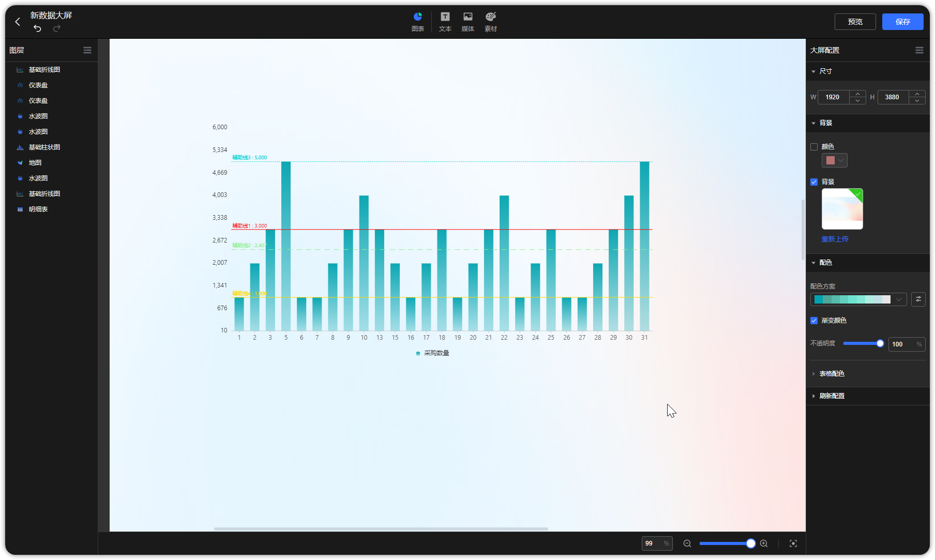Viewport: 935px width, 560px height.
Task: Click the 预览 preview button
Action: pos(855,22)
